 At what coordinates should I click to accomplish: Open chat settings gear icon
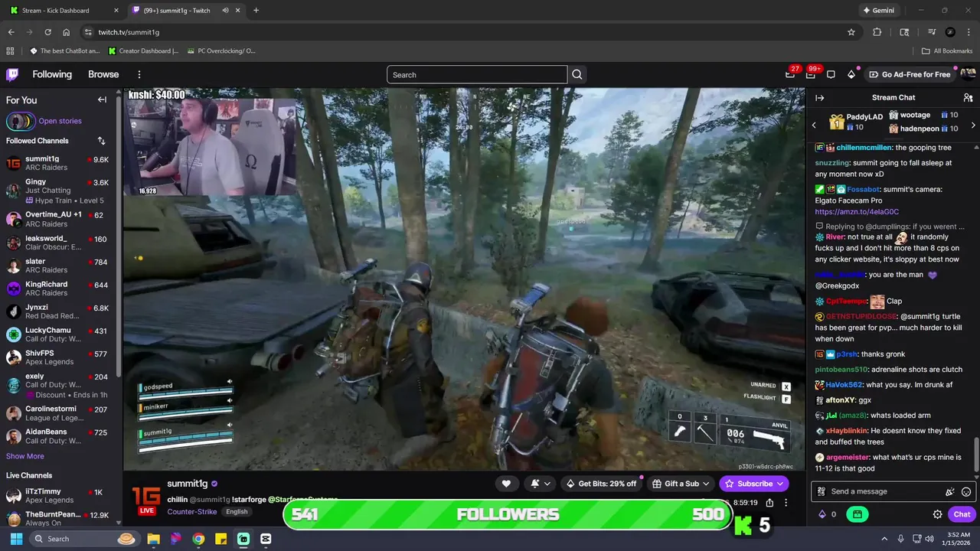coord(937,514)
